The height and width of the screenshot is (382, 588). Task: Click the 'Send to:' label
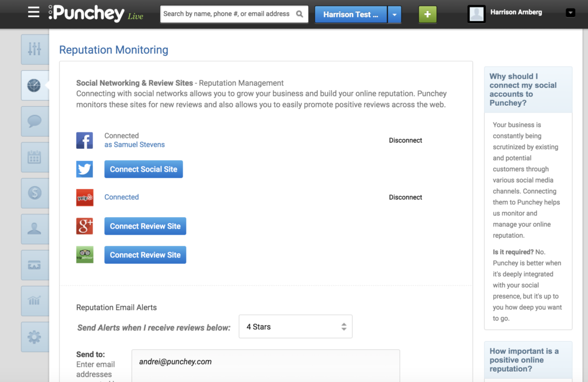click(x=90, y=354)
